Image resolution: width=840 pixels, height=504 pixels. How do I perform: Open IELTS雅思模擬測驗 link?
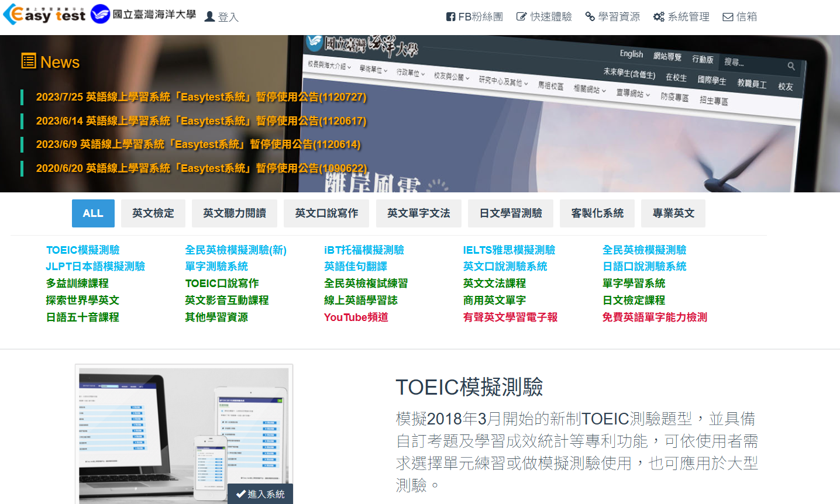pyautogui.click(x=509, y=250)
